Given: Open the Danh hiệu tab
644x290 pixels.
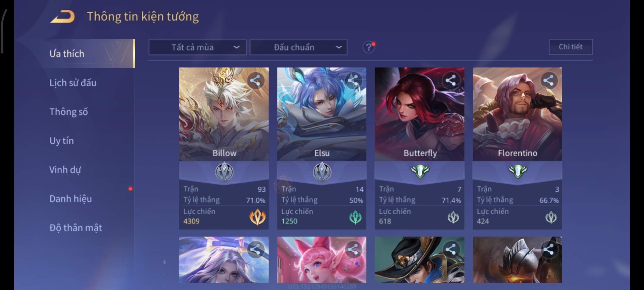Looking at the screenshot, I should tap(71, 199).
